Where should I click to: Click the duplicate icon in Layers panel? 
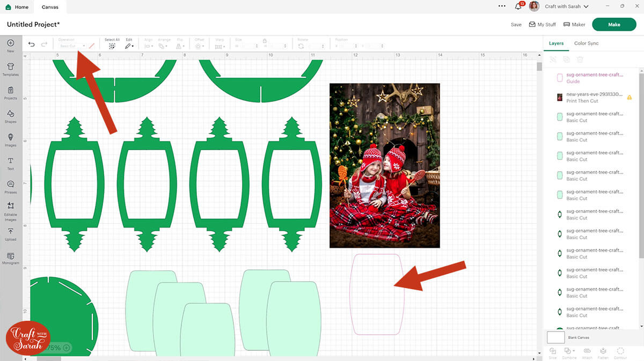[566, 60]
